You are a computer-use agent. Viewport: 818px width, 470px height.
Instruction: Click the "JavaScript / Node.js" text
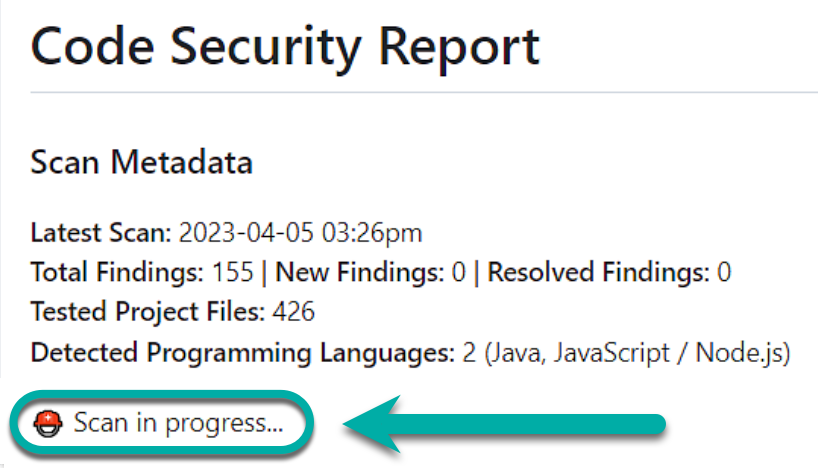[x=659, y=353]
